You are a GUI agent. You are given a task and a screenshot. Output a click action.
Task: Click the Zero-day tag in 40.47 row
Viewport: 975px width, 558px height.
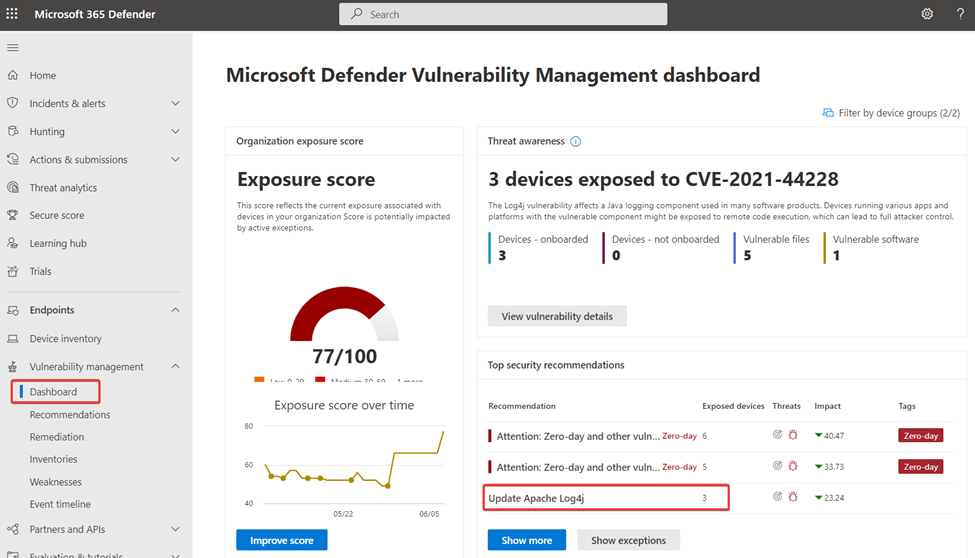pos(920,435)
